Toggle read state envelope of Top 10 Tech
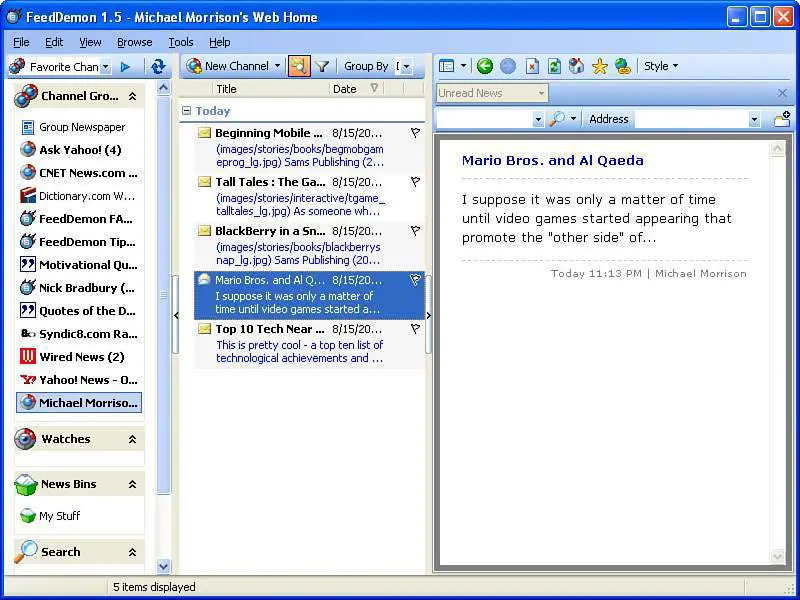This screenshot has height=600, width=800. tap(204, 329)
